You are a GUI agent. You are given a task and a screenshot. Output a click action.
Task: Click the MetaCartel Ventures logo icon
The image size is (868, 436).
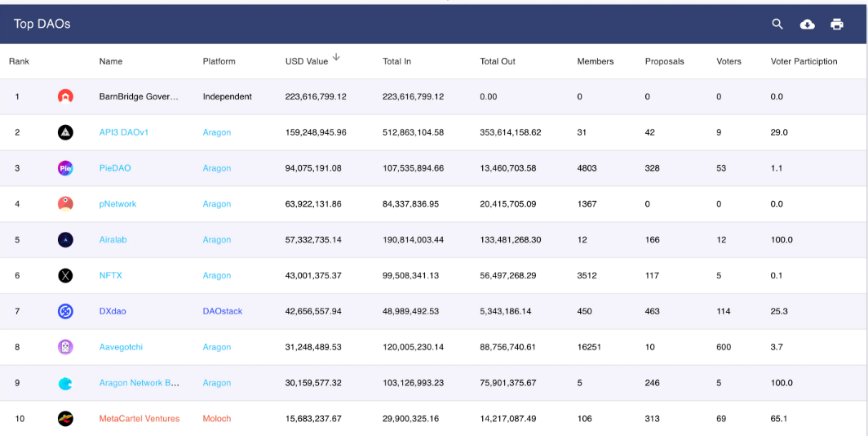coord(65,419)
